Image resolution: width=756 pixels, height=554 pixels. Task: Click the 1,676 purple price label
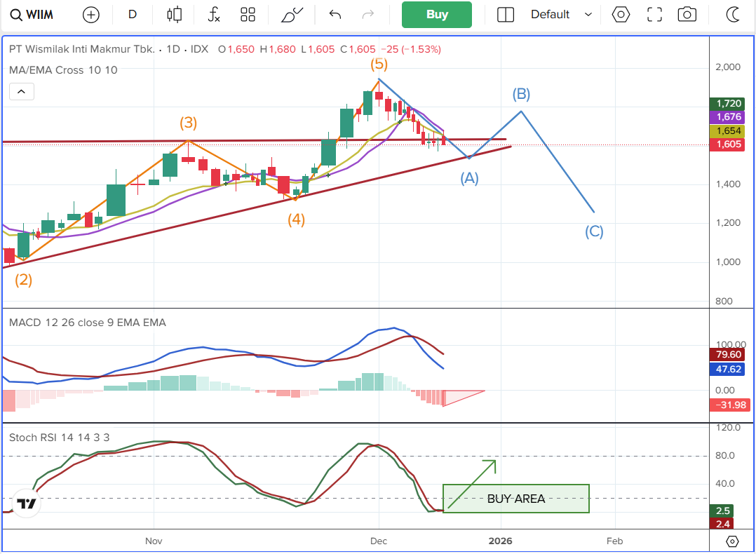(727, 116)
